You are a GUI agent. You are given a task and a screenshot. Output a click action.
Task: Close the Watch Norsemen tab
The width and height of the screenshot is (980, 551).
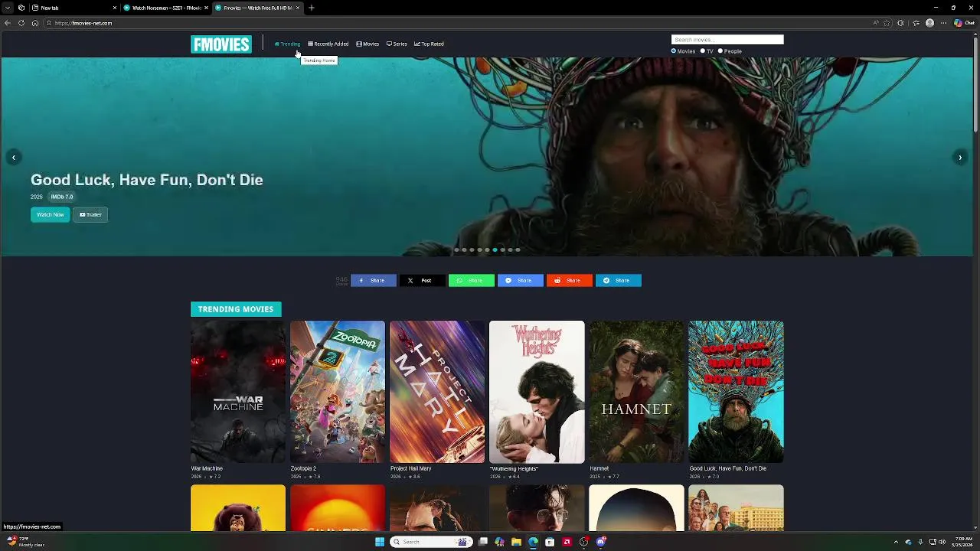pos(206,8)
